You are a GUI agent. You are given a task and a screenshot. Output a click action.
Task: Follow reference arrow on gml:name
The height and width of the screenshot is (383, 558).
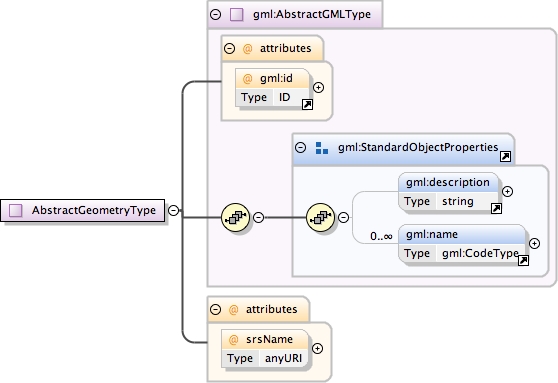[523, 261]
